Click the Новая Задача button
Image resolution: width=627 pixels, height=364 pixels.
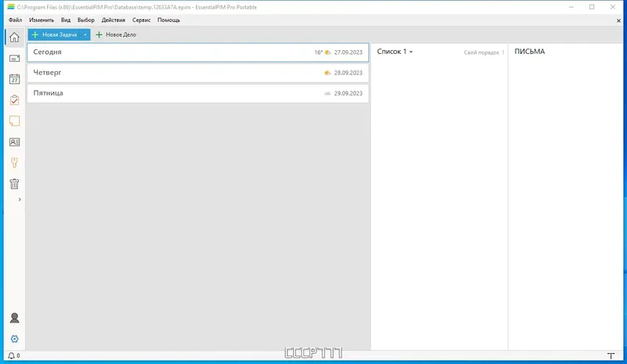point(54,34)
